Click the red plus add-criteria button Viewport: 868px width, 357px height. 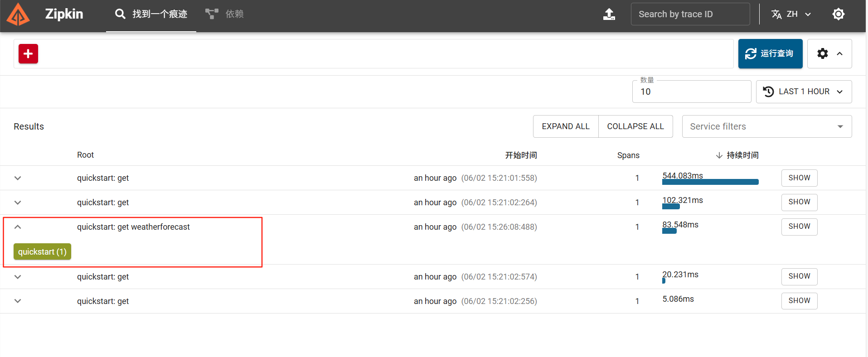[x=28, y=53]
